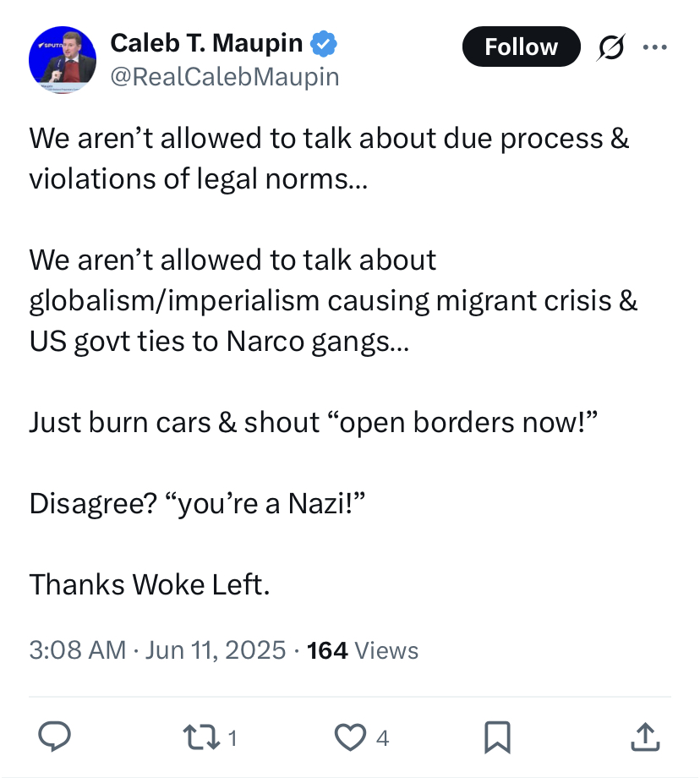View Caleb T. Maupin's profile picture
The height and width of the screenshot is (778, 700).
point(63,60)
